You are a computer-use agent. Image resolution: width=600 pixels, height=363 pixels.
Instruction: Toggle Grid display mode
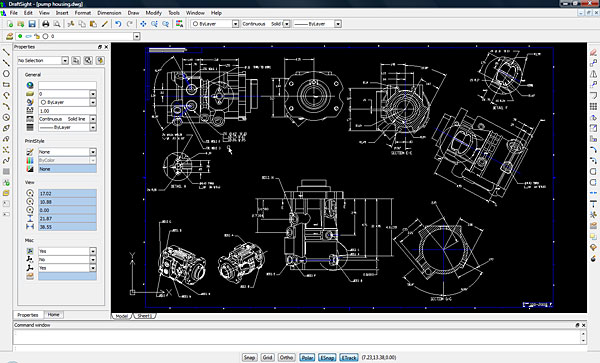click(x=267, y=357)
